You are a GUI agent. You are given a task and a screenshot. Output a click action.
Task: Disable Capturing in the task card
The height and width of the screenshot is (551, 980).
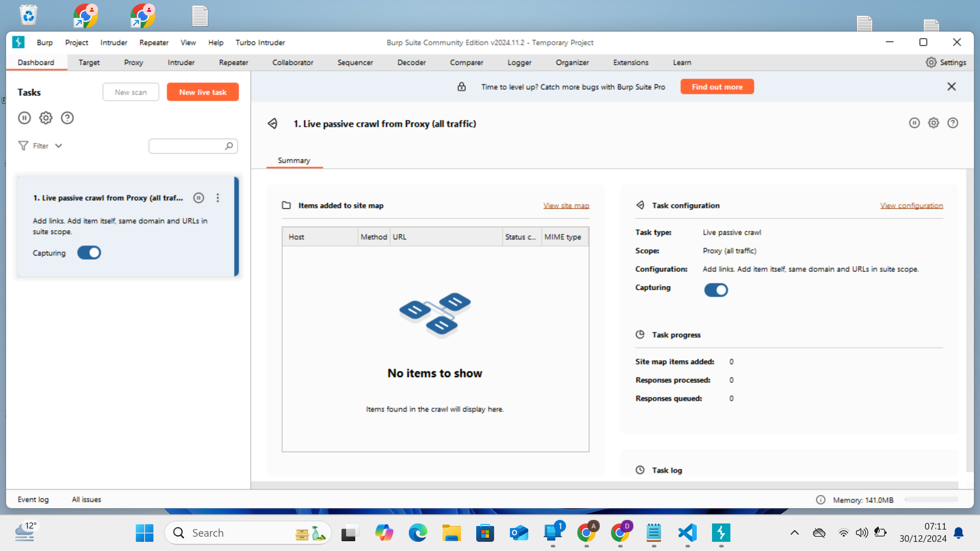tap(89, 253)
